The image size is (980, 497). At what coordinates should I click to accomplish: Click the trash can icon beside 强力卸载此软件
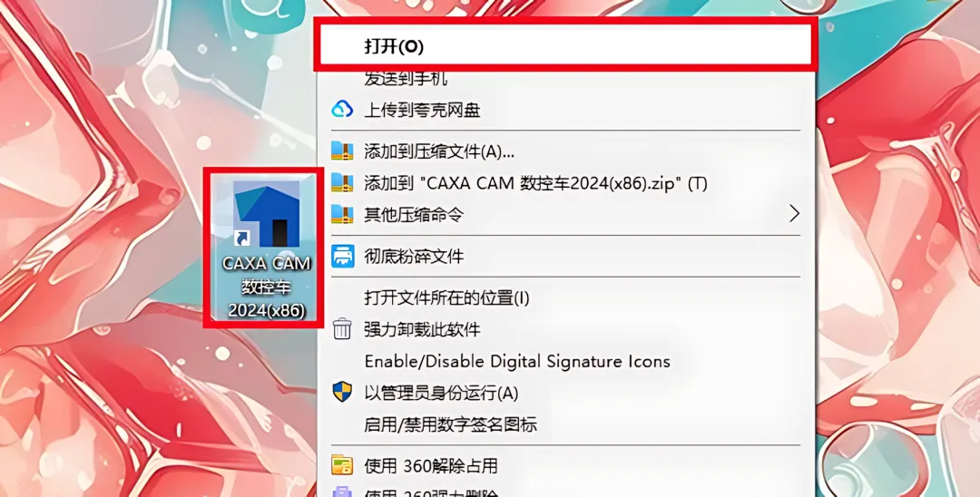(x=342, y=328)
